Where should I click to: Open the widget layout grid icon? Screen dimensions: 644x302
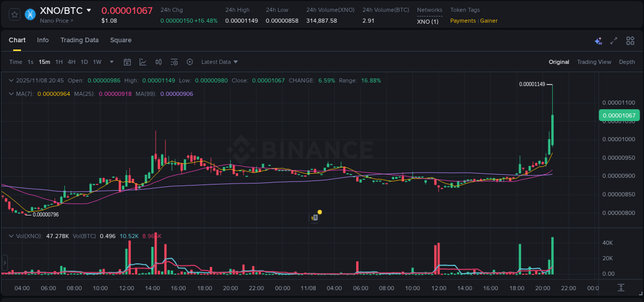[x=629, y=40]
